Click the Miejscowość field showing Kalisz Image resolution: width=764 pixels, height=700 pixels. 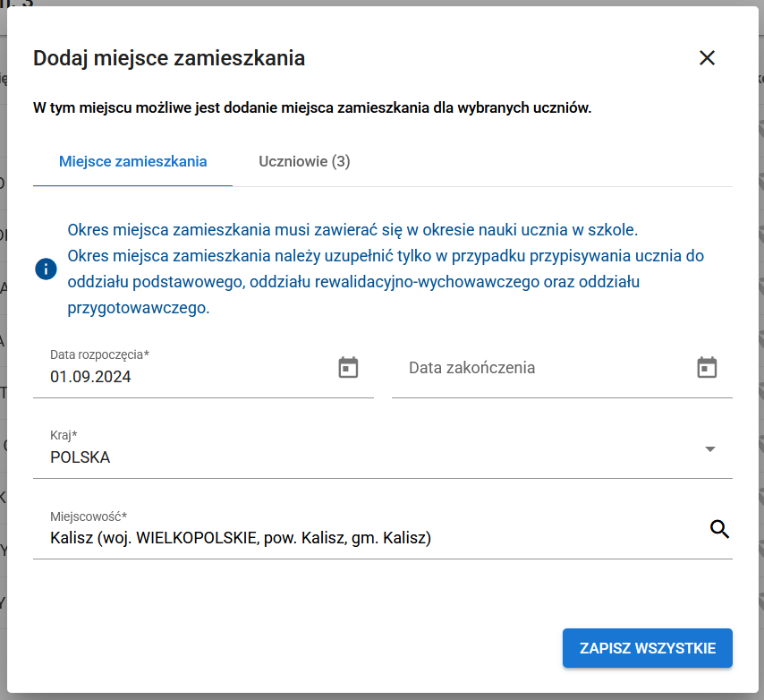click(240, 537)
